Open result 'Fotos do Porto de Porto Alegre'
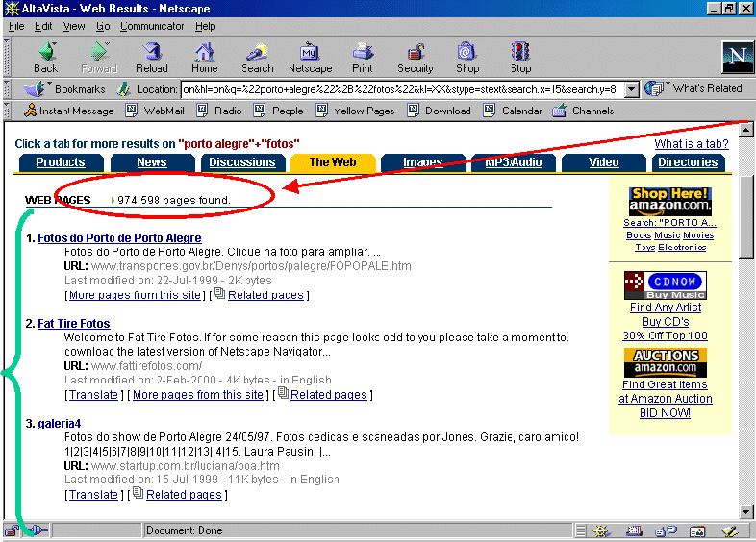This screenshot has height=542, width=756. tap(119, 238)
